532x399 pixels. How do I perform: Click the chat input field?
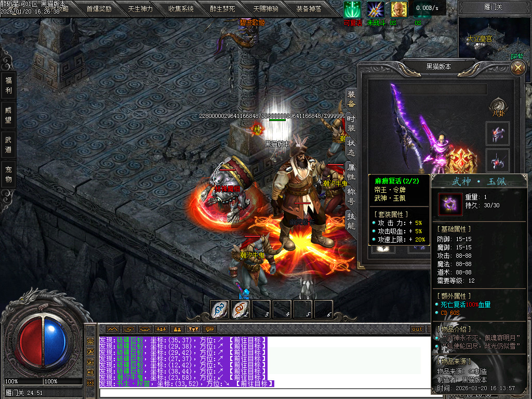[260, 392]
